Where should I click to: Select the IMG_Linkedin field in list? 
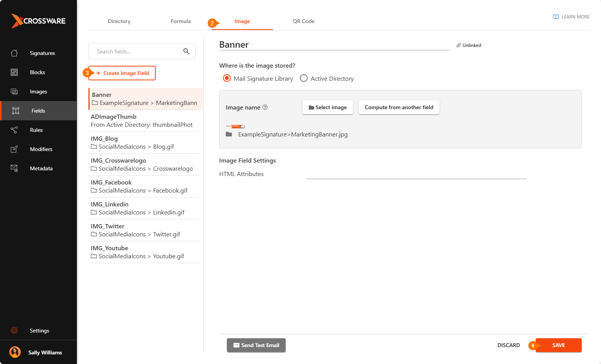point(144,208)
